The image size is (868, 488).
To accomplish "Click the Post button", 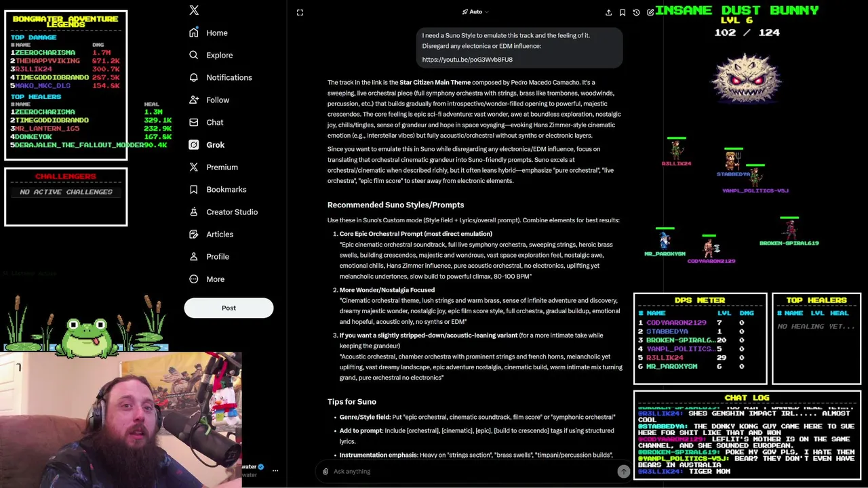I will click(229, 308).
